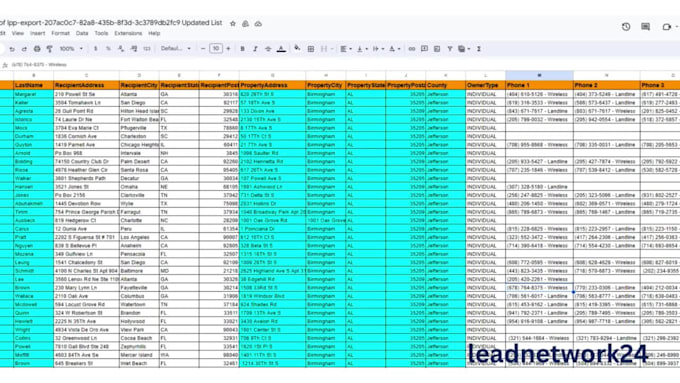Format as percent
Image resolution: width=680 pixels, height=383 pixels.
[108, 49]
